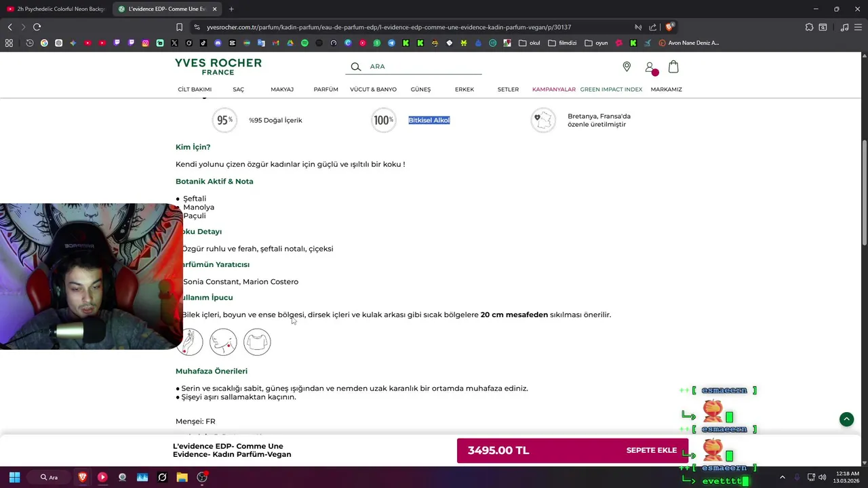Click the Muhafaza Önerileri heading
The width and height of the screenshot is (868, 488).
(x=212, y=371)
